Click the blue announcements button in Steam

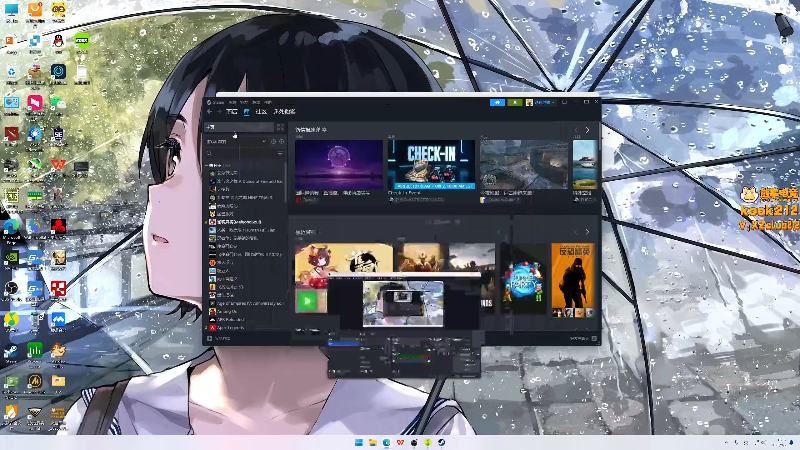click(497, 103)
